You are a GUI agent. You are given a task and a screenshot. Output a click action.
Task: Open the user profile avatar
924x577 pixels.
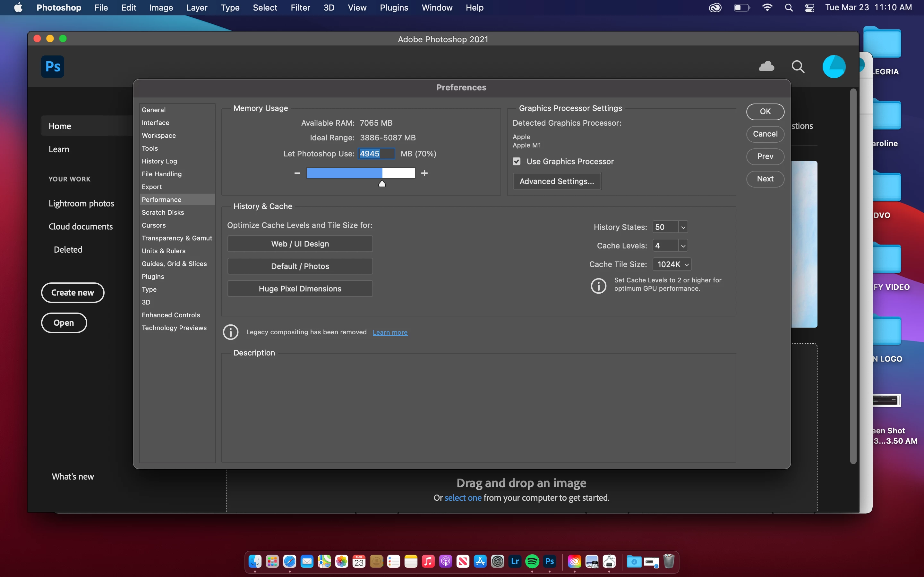click(x=834, y=67)
